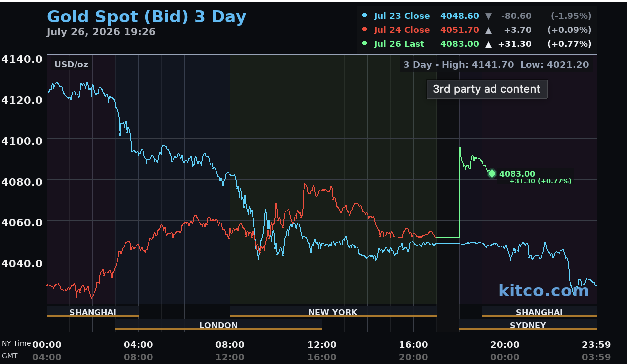Click the up triangle beside +3.70

pyautogui.click(x=488, y=30)
